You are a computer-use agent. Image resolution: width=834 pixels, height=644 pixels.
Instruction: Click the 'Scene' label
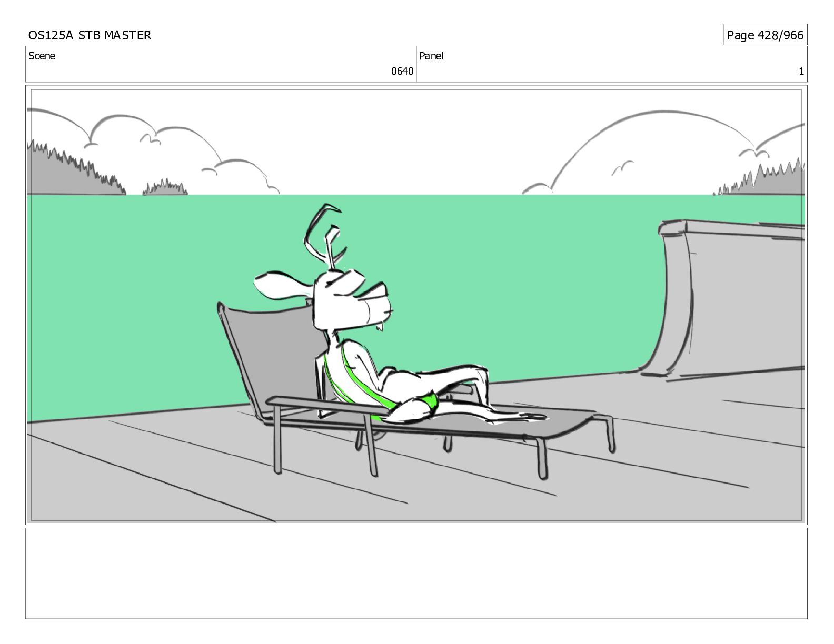pos(42,56)
